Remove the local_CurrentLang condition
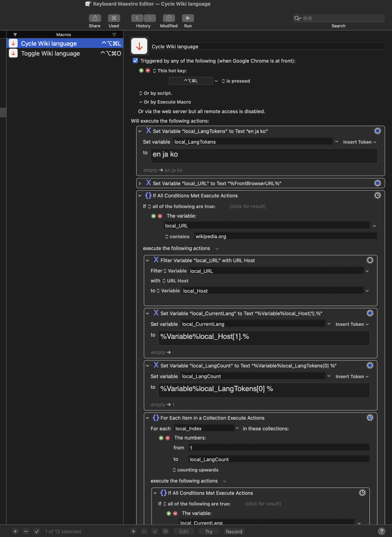392x537 pixels. click(175, 514)
